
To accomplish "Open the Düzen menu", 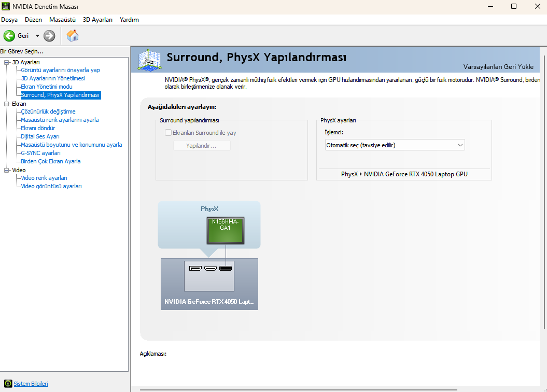I will pyautogui.click(x=34, y=20).
